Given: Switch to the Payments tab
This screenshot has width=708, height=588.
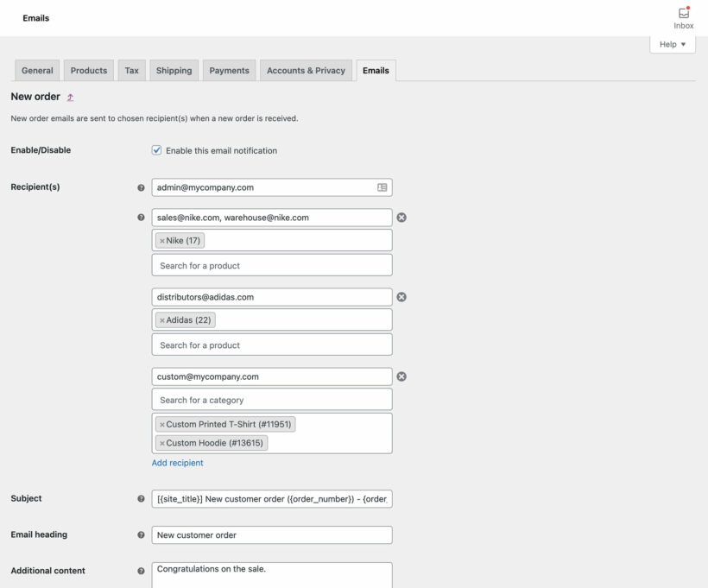Looking at the screenshot, I should click(x=229, y=70).
